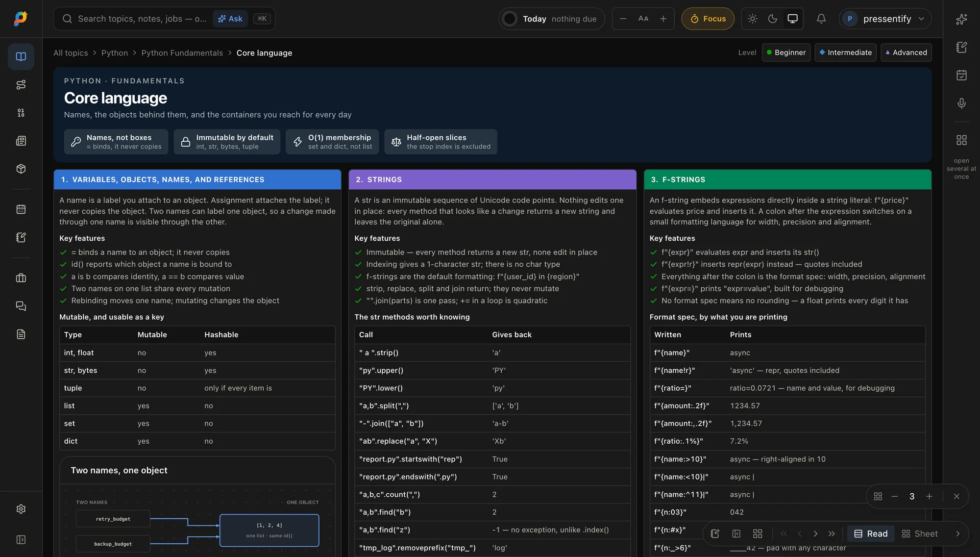980x557 pixels.
Task: Decrease font size with minus beside AA
Action: [623, 19]
